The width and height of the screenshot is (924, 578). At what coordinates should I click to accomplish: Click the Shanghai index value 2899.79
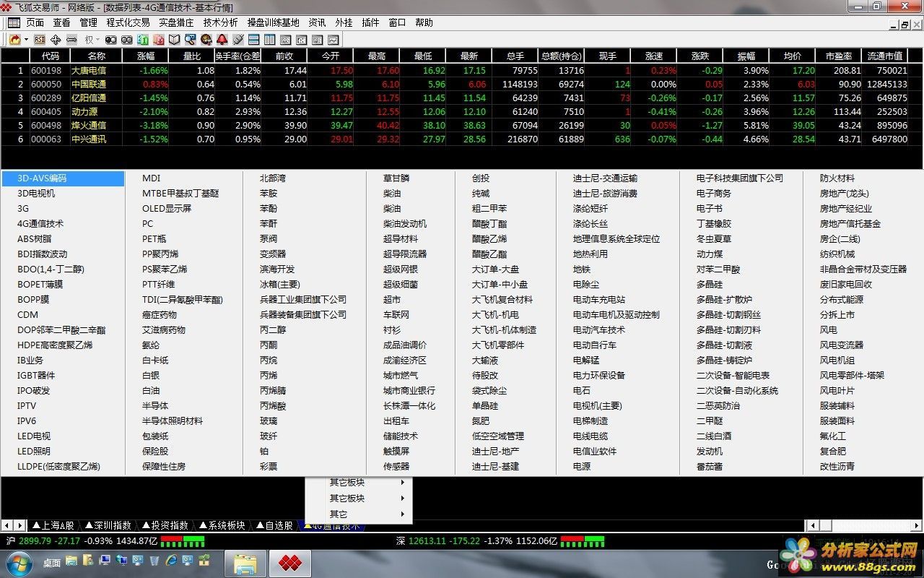click(x=35, y=540)
